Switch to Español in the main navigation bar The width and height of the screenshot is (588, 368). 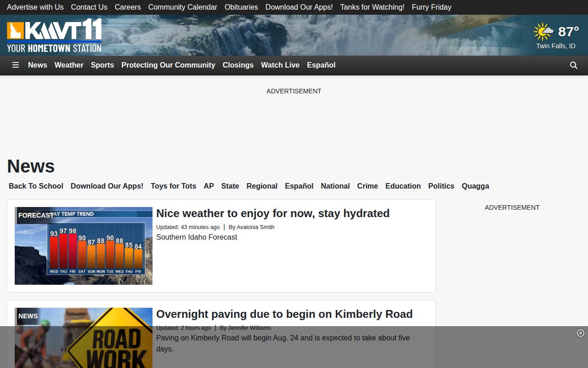(x=321, y=65)
